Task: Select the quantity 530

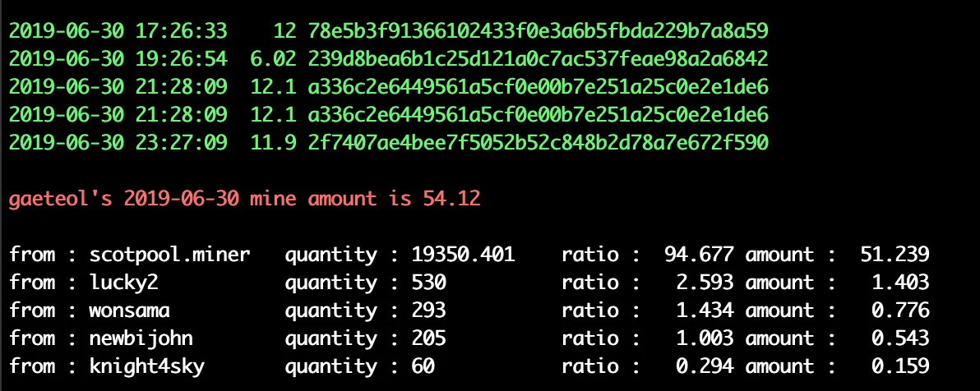Action: click(x=429, y=283)
